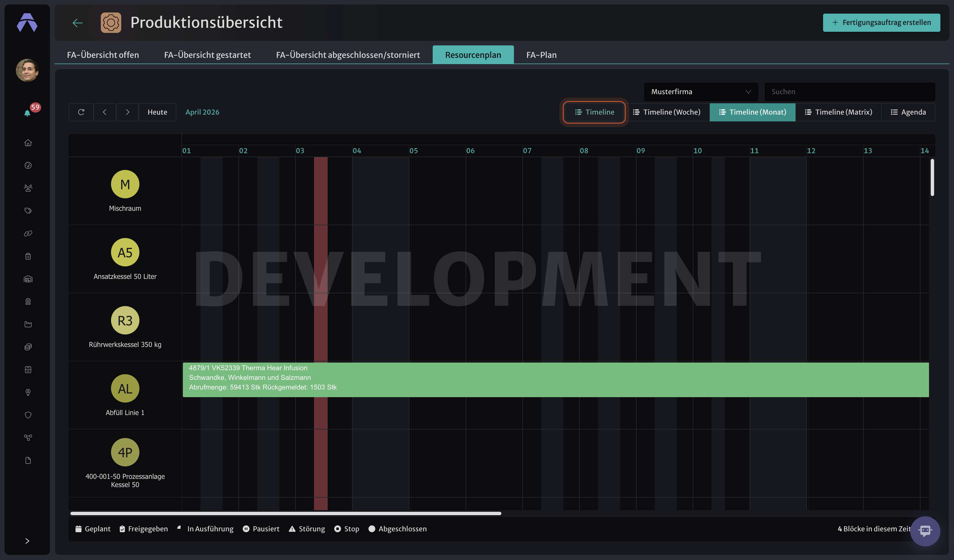
Task: Select the Ansatzkessel 50 Liter resource
Action: pos(125,259)
